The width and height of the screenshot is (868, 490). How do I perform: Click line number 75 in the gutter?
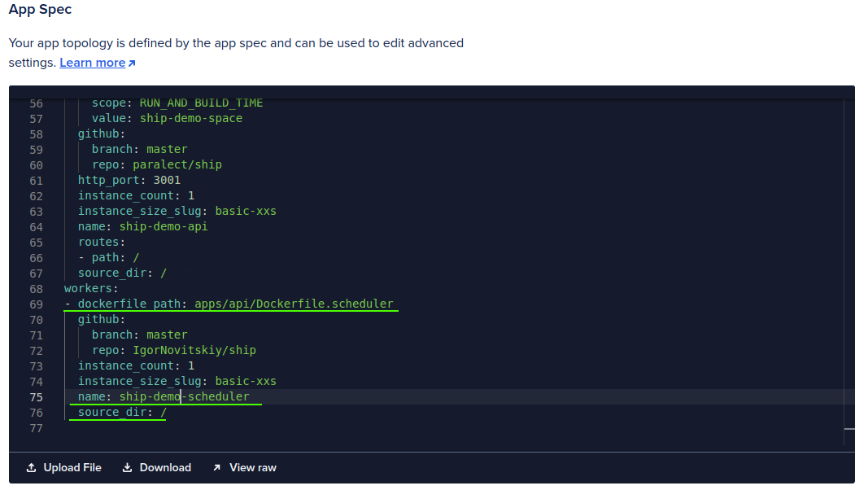[x=36, y=396]
